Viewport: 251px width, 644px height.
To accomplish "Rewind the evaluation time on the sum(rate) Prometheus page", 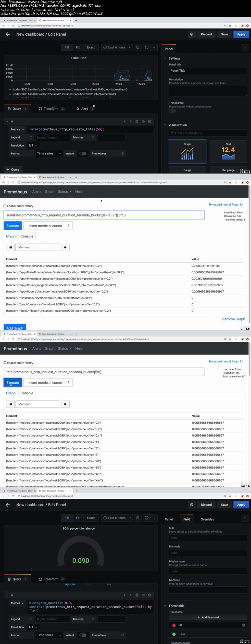I will point(11,247).
